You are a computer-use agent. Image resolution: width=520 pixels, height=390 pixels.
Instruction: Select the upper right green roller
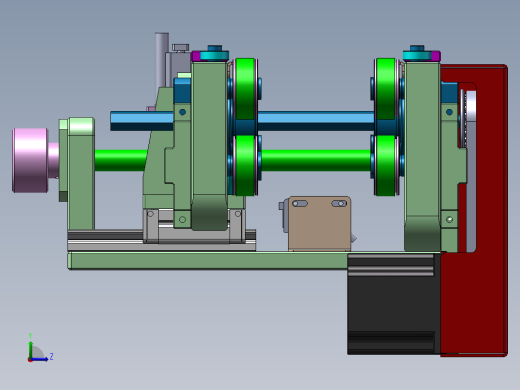[386, 88]
